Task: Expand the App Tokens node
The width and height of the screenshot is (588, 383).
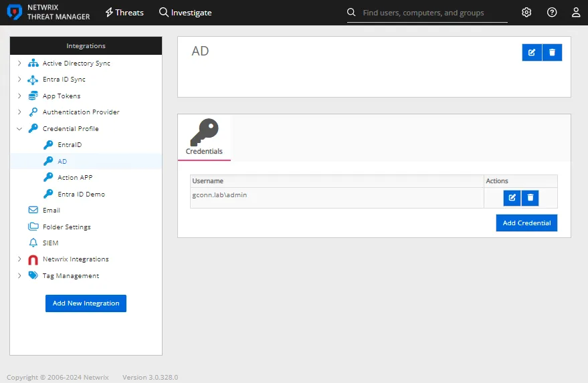Action: (x=19, y=96)
